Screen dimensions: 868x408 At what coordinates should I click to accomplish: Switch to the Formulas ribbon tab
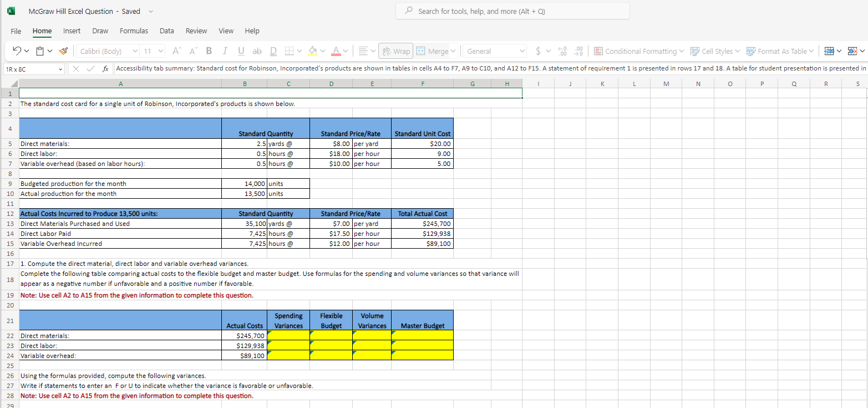pos(134,31)
